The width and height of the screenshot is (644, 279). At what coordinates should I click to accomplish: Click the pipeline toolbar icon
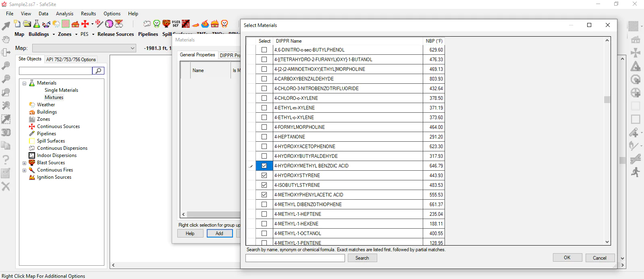click(100, 24)
